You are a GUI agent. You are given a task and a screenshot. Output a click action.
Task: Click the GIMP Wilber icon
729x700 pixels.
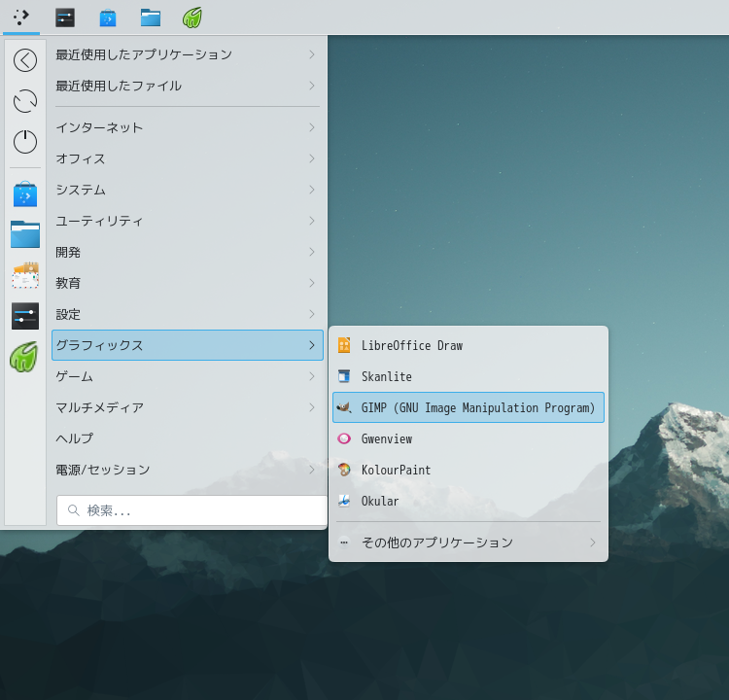coord(344,407)
